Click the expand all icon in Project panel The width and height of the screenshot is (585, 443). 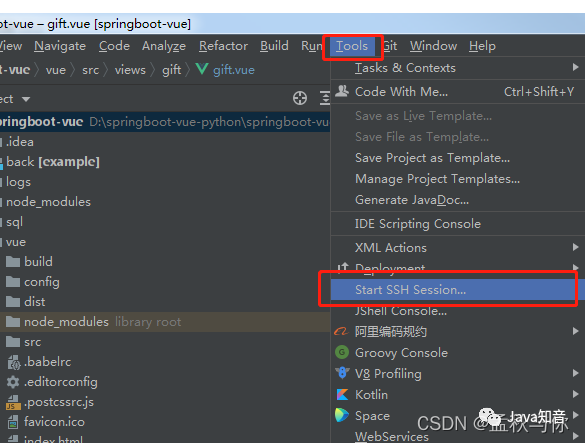click(325, 98)
